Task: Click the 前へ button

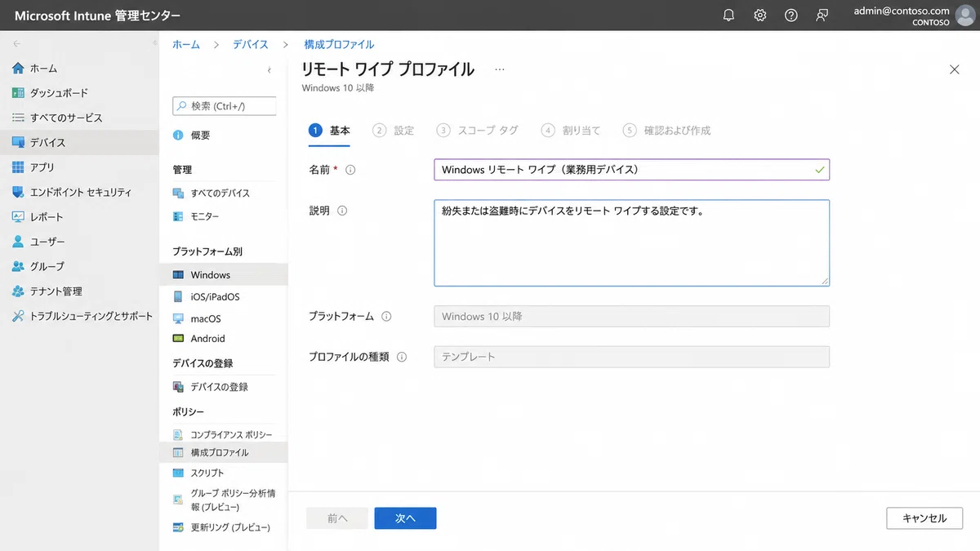Action: [x=336, y=518]
